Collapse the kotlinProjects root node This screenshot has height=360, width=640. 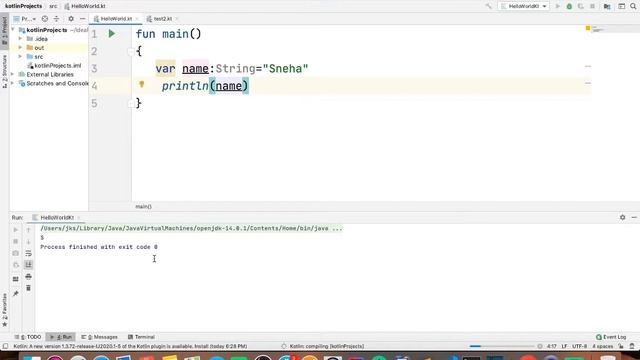[13, 30]
